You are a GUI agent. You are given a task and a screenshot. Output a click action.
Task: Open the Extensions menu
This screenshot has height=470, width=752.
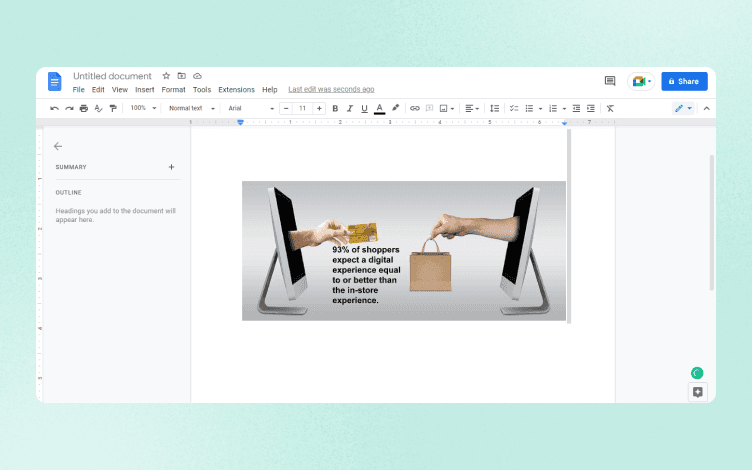(236, 90)
